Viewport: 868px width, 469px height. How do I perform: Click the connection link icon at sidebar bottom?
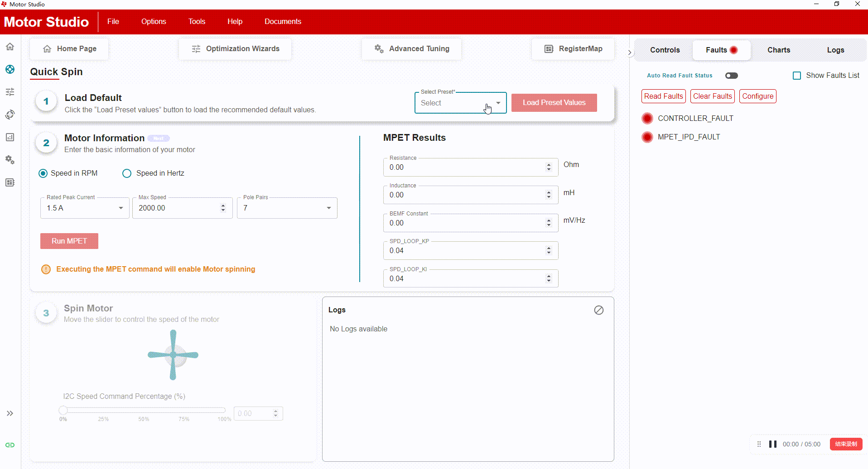10,445
